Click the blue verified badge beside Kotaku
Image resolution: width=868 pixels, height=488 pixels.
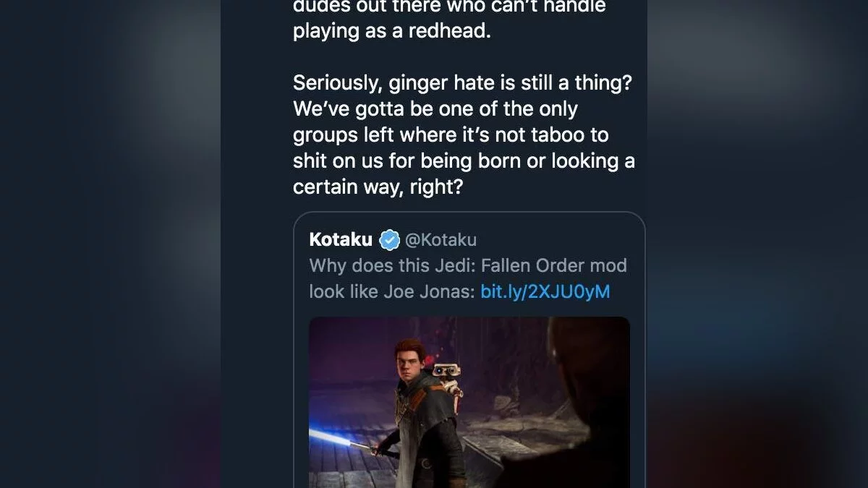click(x=390, y=239)
